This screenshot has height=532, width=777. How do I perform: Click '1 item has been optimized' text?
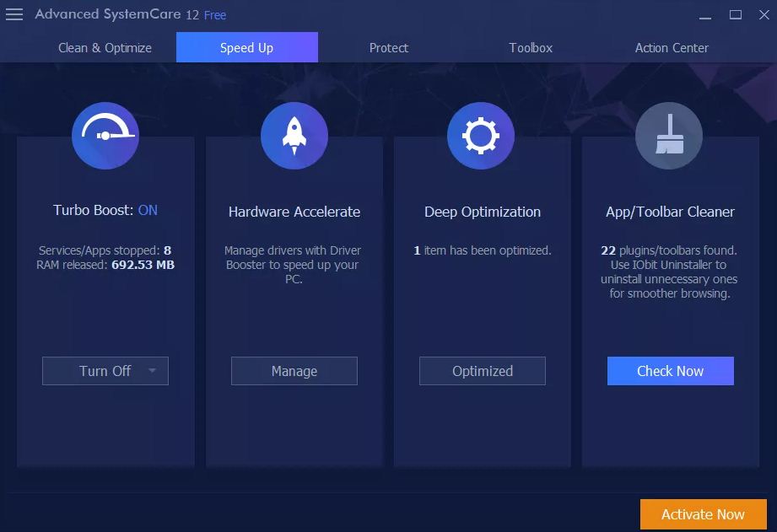click(x=483, y=250)
